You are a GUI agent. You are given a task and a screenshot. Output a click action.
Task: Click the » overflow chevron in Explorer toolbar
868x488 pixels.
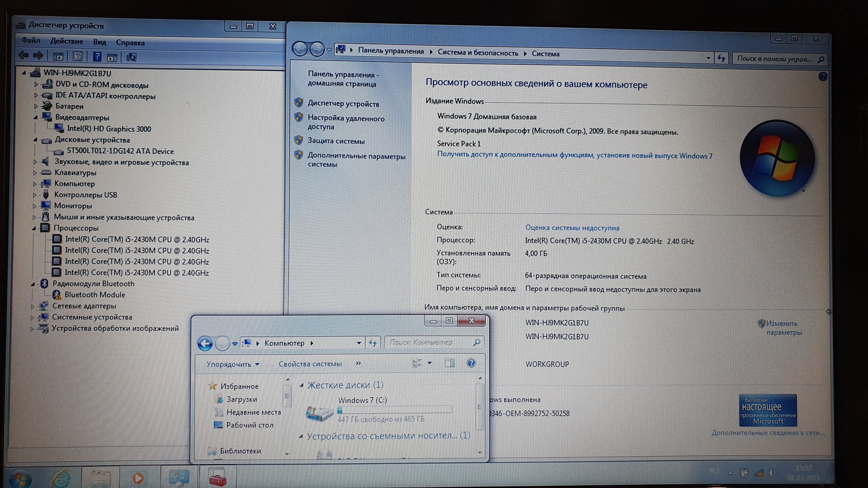point(358,363)
